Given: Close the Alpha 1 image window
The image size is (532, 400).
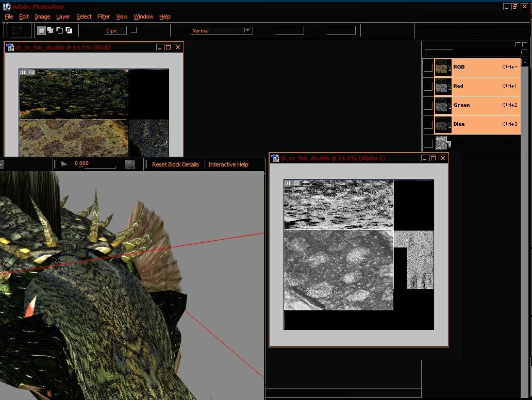Looking at the screenshot, I should click(442, 158).
